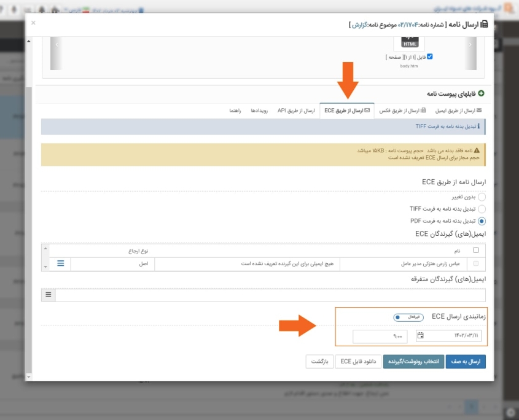
Task: Open the ارسال از طریق ECE tab
Action: click(347, 111)
